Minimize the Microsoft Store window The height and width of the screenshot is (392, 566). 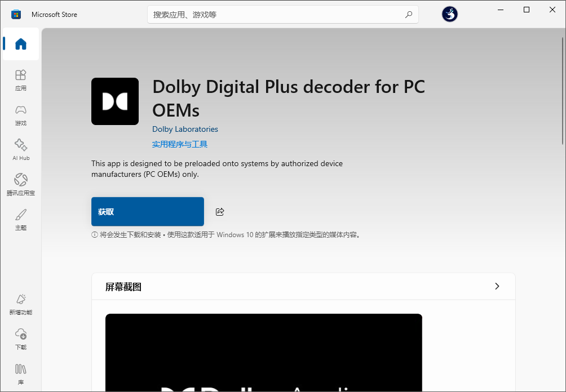[501, 10]
